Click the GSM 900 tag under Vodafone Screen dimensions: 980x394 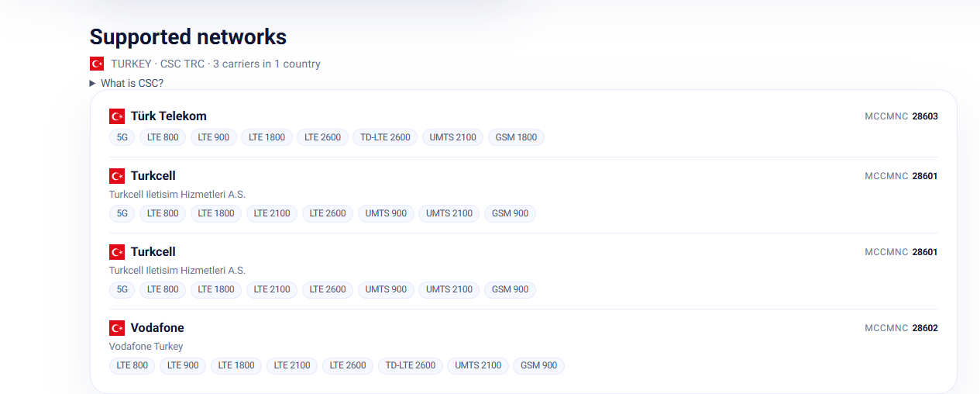pos(539,365)
